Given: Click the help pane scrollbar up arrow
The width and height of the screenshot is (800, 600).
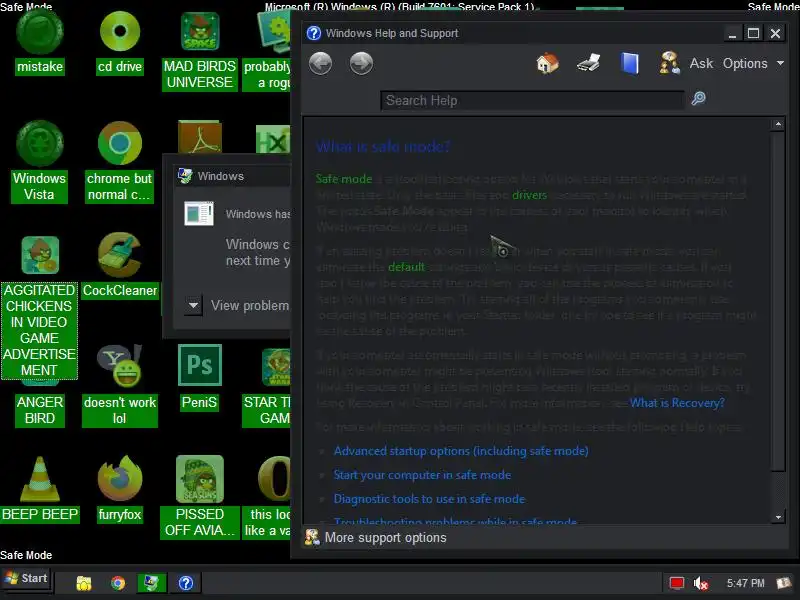Looking at the screenshot, I should pyautogui.click(x=778, y=124).
